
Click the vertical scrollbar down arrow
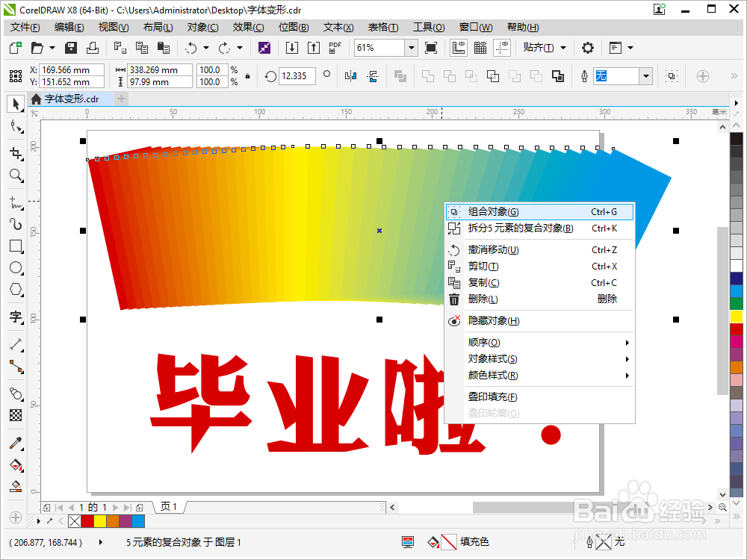[722, 495]
